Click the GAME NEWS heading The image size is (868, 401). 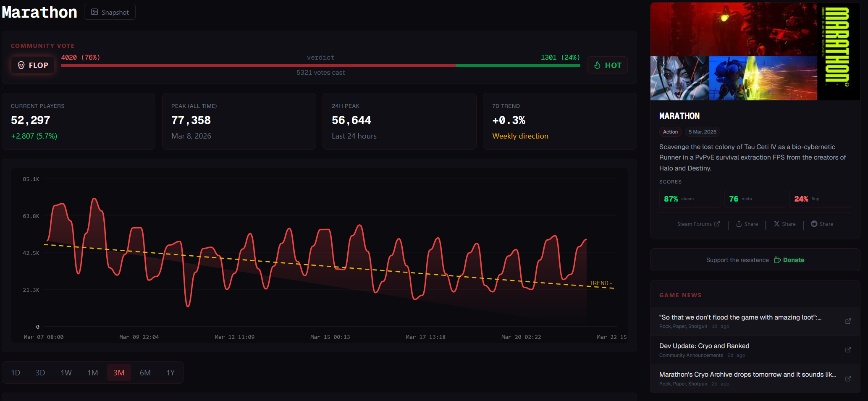pos(680,295)
